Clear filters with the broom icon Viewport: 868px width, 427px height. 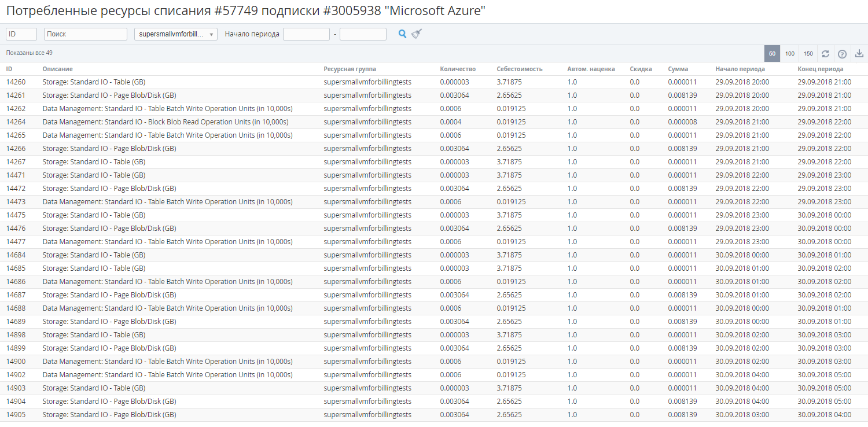(417, 34)
